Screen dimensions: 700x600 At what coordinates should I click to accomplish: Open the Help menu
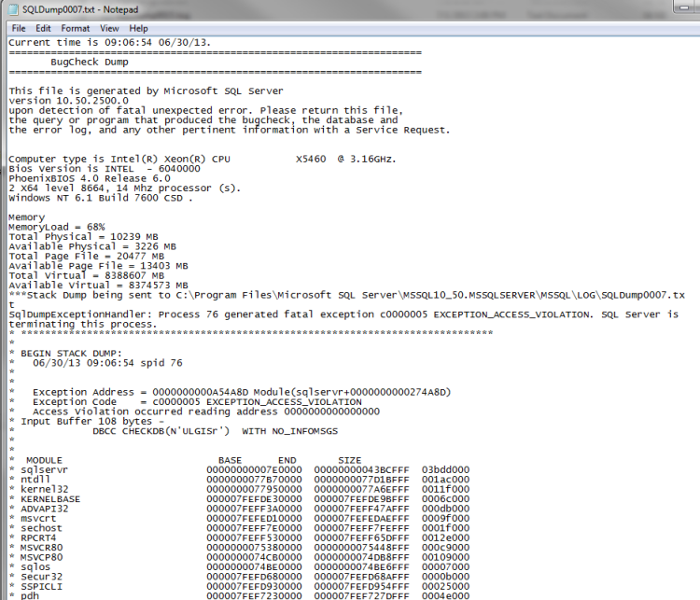138,29
